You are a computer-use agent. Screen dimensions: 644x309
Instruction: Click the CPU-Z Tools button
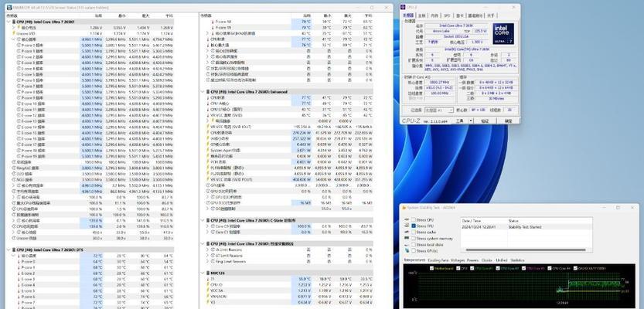coord(460,121)
